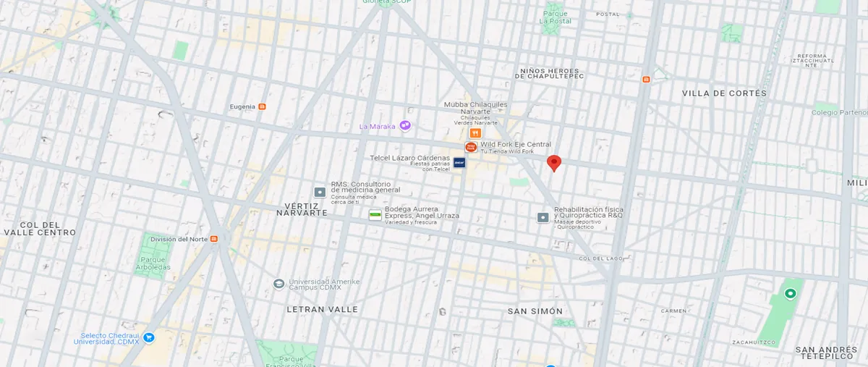
Task: Open RMS Consultorio medical icon
Action: 320,192
